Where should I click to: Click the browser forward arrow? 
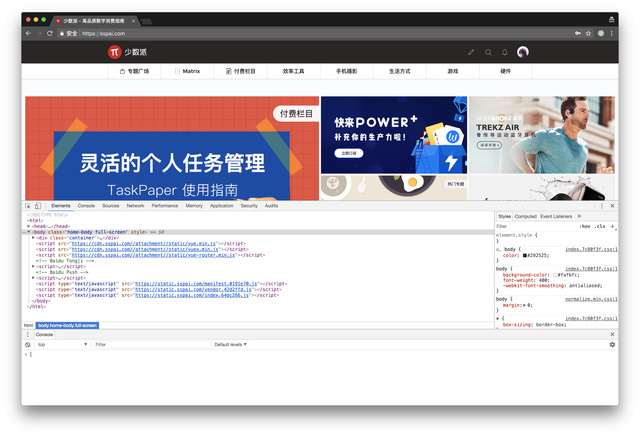39,33
